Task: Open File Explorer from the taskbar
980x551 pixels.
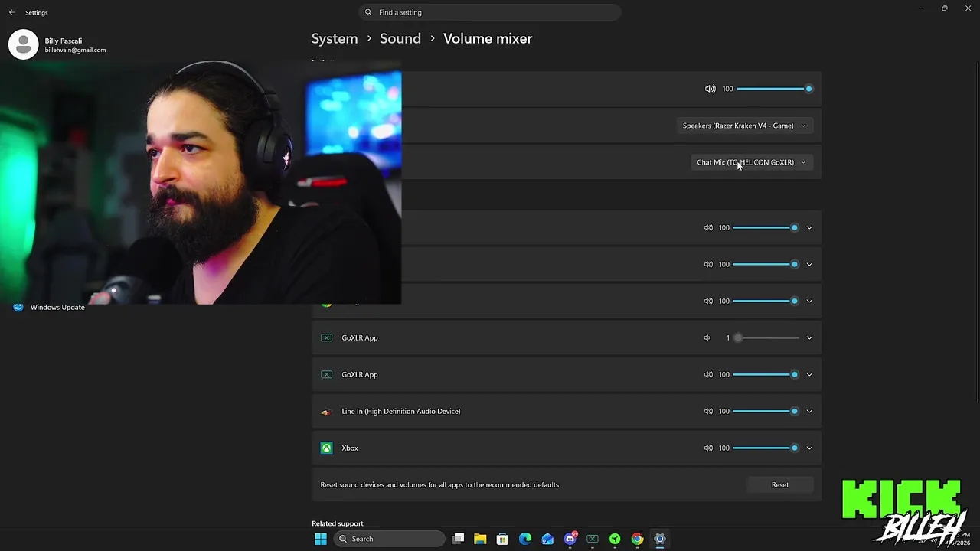Action: coord(480,539)
